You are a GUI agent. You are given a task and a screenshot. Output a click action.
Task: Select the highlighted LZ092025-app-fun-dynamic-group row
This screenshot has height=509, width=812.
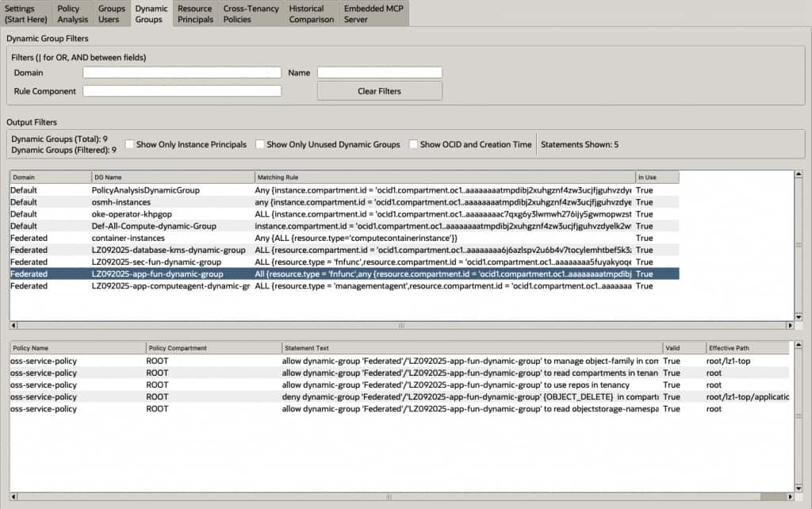point(344,274)
